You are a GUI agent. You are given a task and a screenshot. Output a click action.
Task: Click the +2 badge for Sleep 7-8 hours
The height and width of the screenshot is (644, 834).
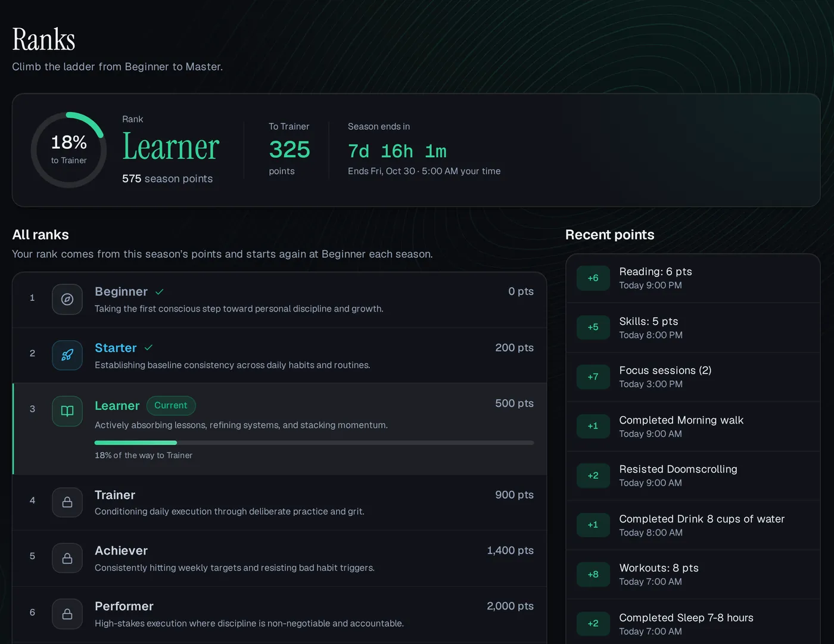593,624
